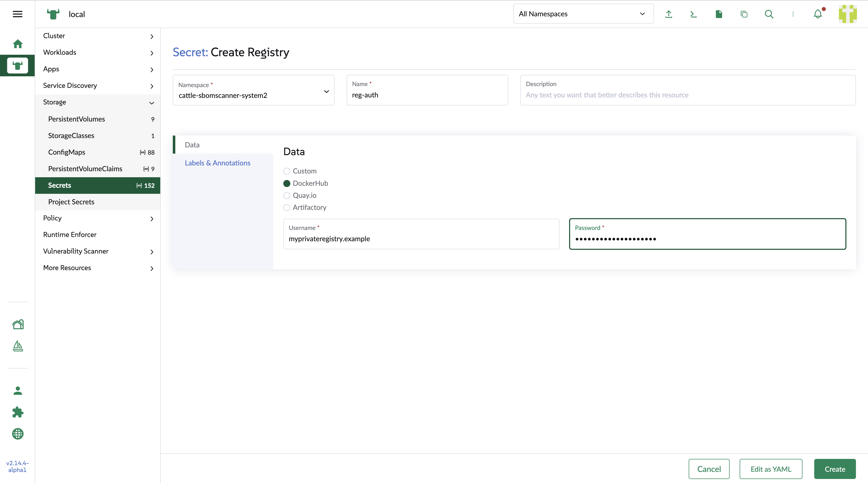
Task: Switch to Labels & Annotations tab
Action: pos(223,163)
